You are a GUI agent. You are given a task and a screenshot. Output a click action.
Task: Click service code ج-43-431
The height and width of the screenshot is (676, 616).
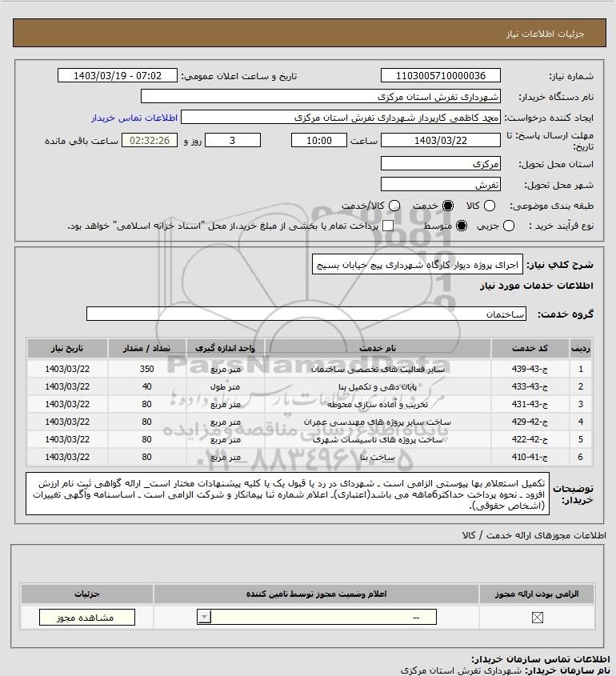point(530,404)
